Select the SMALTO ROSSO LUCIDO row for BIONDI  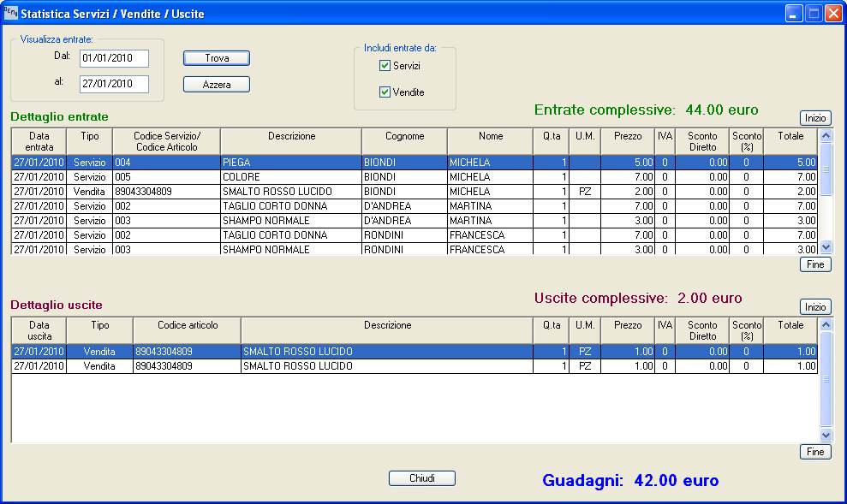click(415, 192)
